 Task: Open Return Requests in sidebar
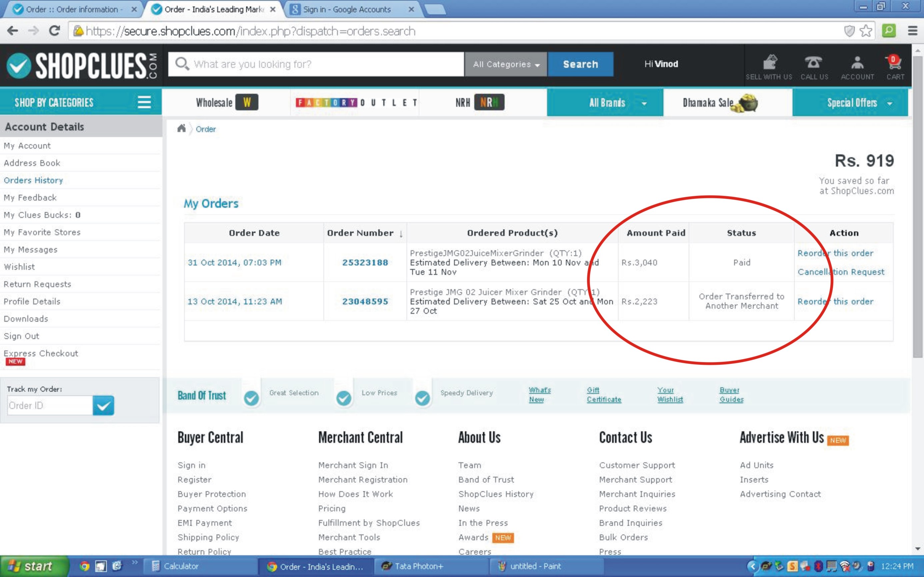(x=37, y=284)
